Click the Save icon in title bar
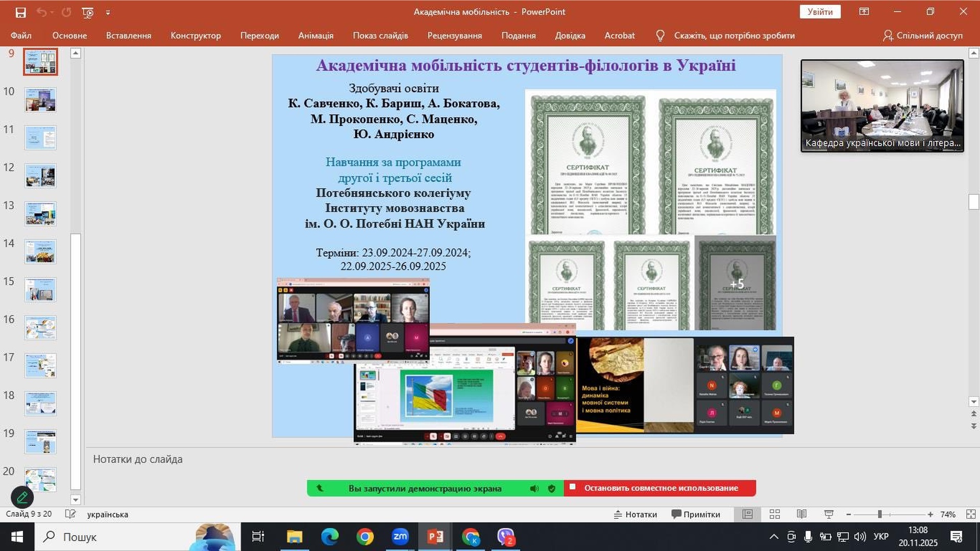Screen dimensions: 980x551 (20, 12)
